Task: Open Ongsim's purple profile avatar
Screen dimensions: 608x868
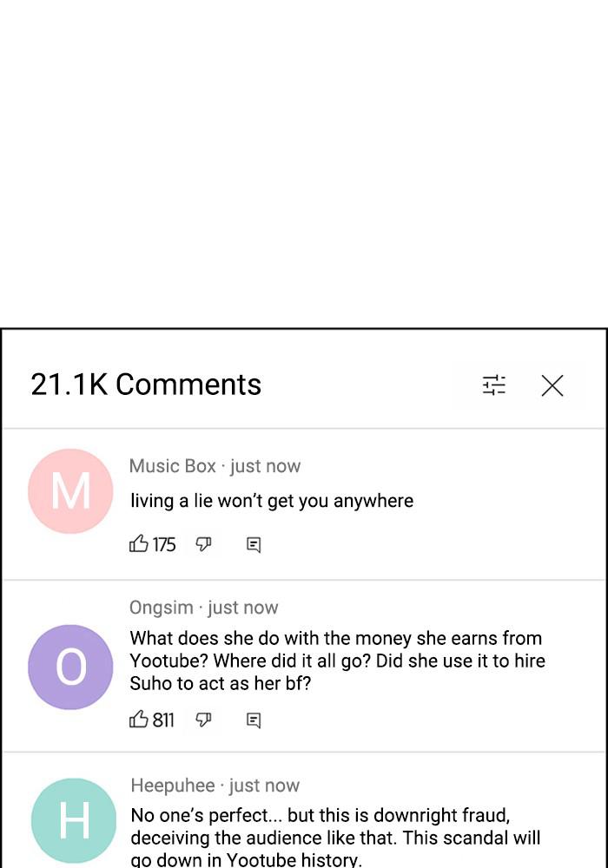Action: point(70,667)
